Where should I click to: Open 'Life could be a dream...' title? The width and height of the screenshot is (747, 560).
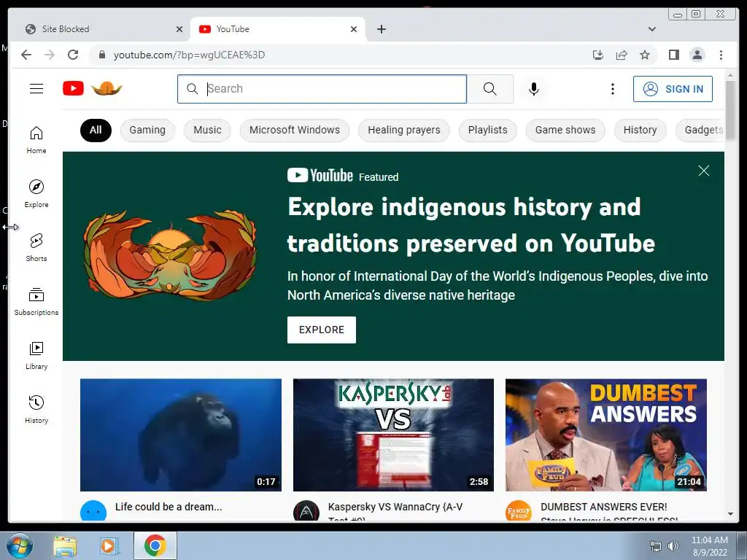pos(169,507)
